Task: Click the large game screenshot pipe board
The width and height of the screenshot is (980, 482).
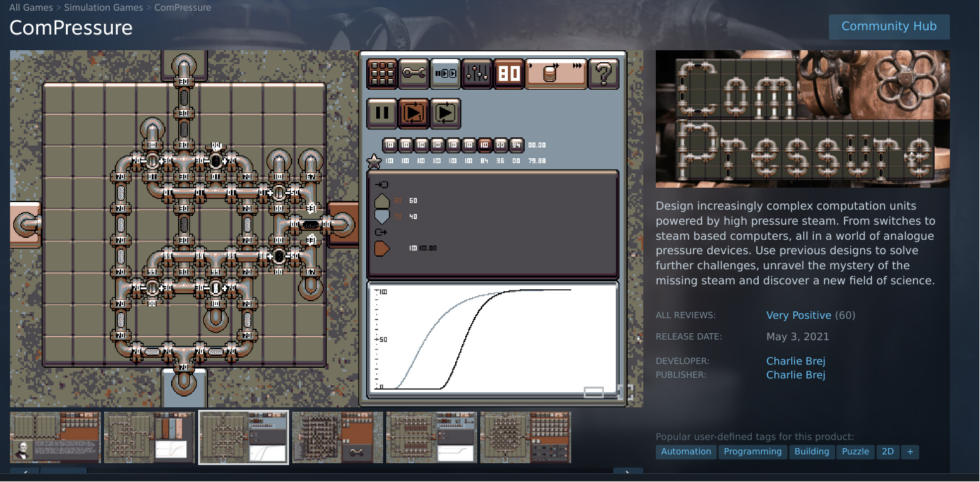Action: coord(184,224)
